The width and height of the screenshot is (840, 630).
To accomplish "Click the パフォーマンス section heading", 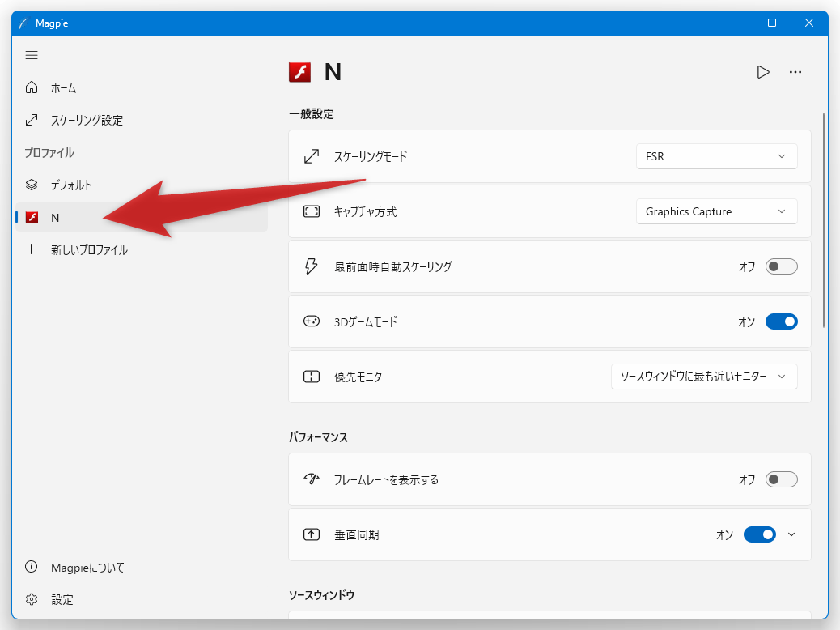I will coord(318,437).
